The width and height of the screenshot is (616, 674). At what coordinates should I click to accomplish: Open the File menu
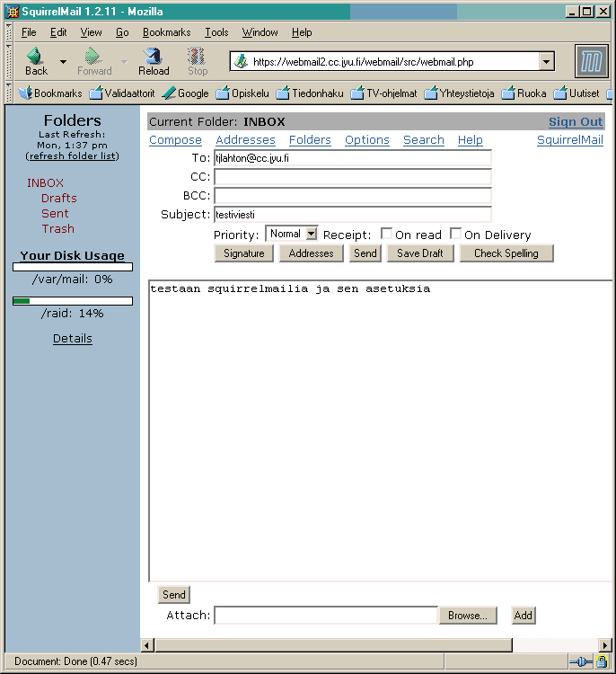click(x=29, y=32)
